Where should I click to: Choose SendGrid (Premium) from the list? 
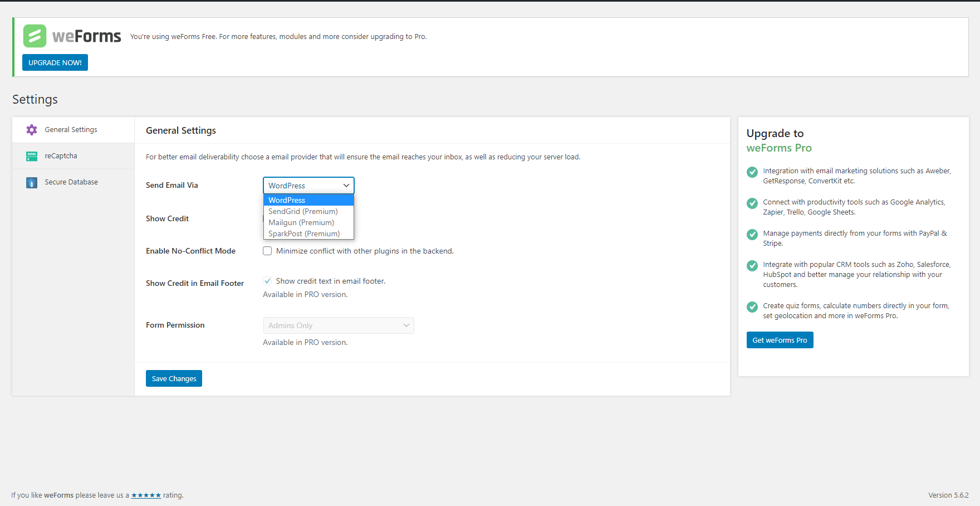click(308, 211)
